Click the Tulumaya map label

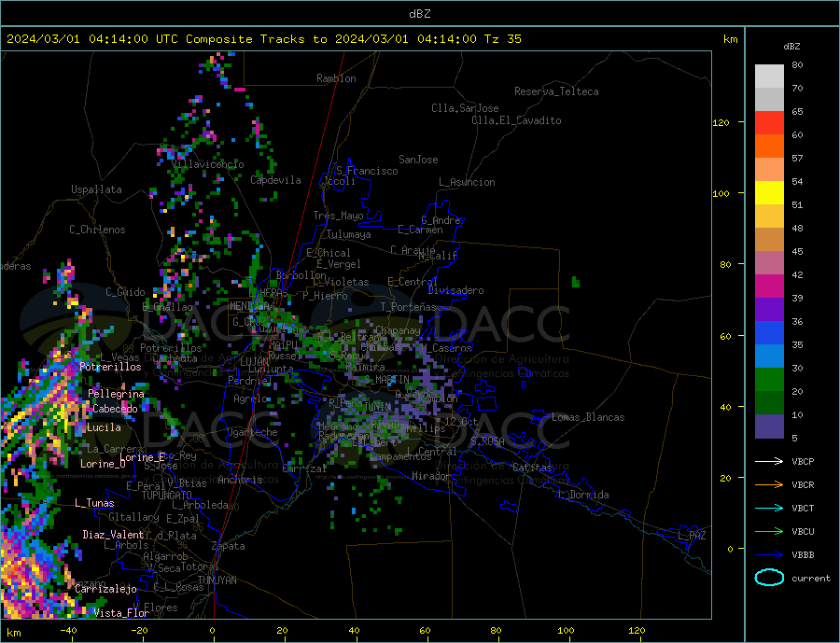click(x=349, y=234)
